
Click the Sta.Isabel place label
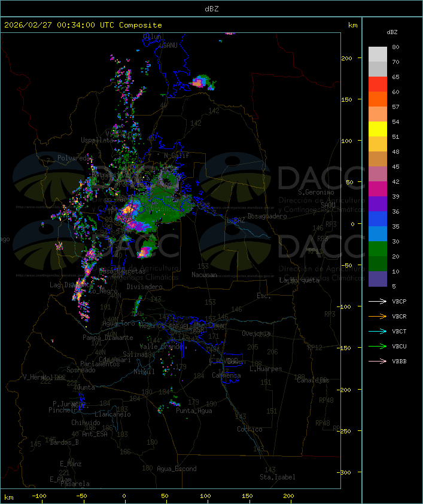(x=278, y=477)
